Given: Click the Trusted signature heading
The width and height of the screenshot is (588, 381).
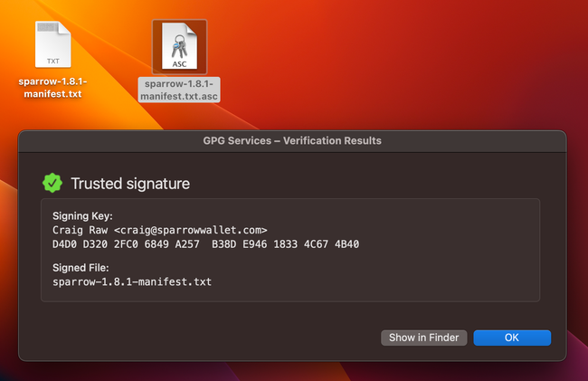Looking at the screenshot, I should click(130, 184).
